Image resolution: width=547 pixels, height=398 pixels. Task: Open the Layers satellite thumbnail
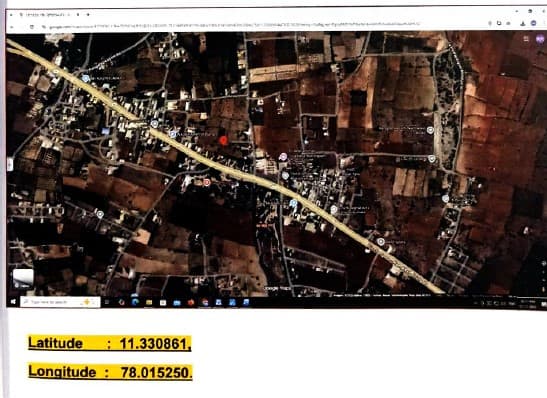23,279
